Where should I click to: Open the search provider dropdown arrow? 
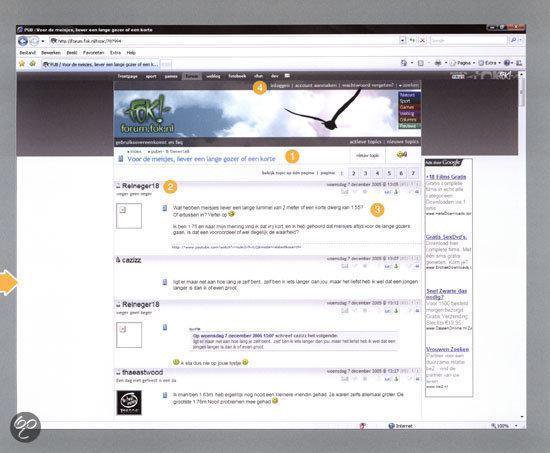[x=520, y=41]
